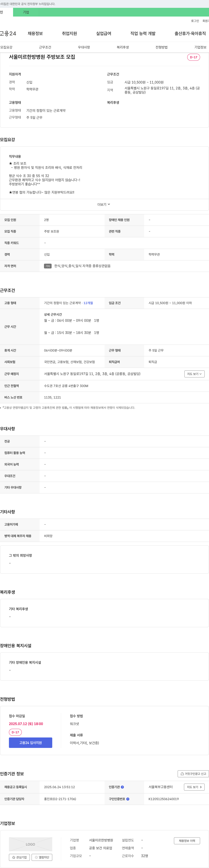Jump to 기업정보 section tab

click(x=200, y=47)
